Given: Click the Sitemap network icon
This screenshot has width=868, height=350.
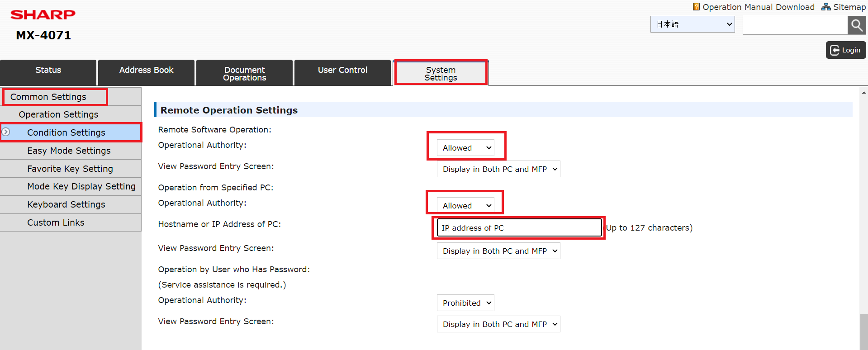Looking at the screenshot, I should [826, 7].
